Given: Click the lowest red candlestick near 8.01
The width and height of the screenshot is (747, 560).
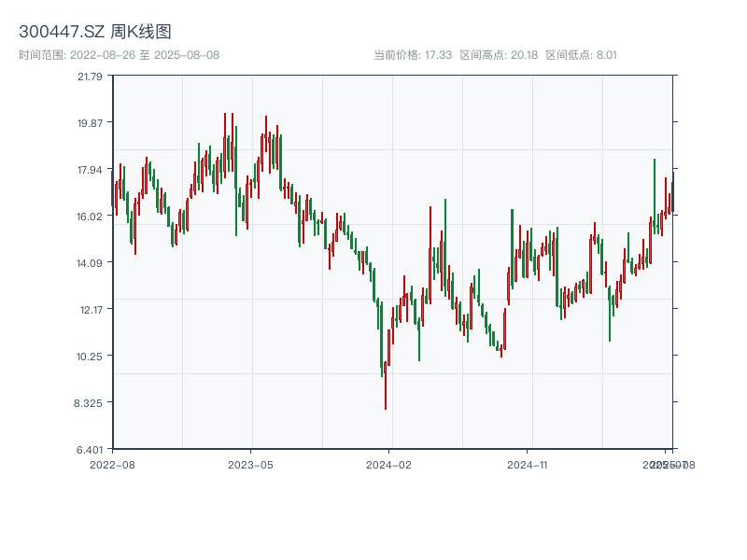Looking at the screenshot, I should 386,385.
